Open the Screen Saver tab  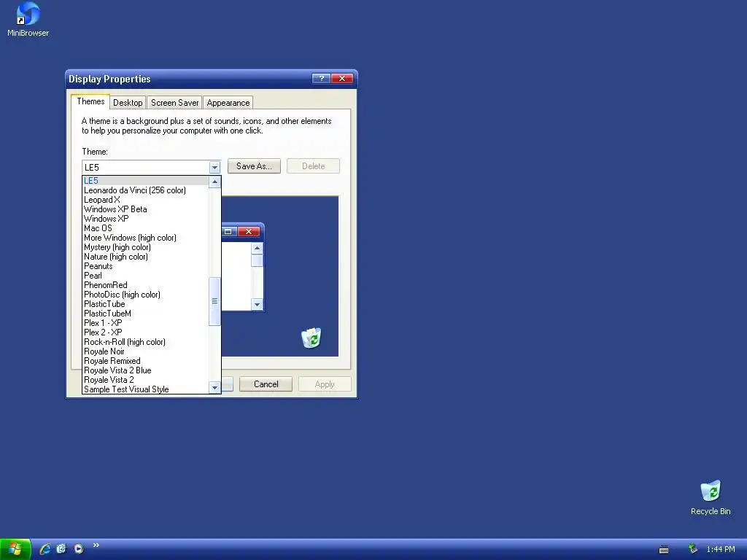click(174, 103)
